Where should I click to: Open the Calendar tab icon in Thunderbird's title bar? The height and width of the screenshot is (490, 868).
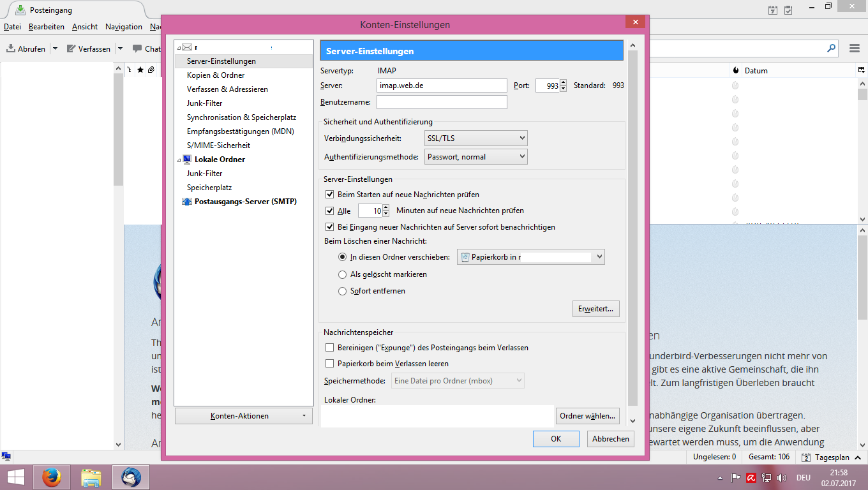(x=773, y=10)
